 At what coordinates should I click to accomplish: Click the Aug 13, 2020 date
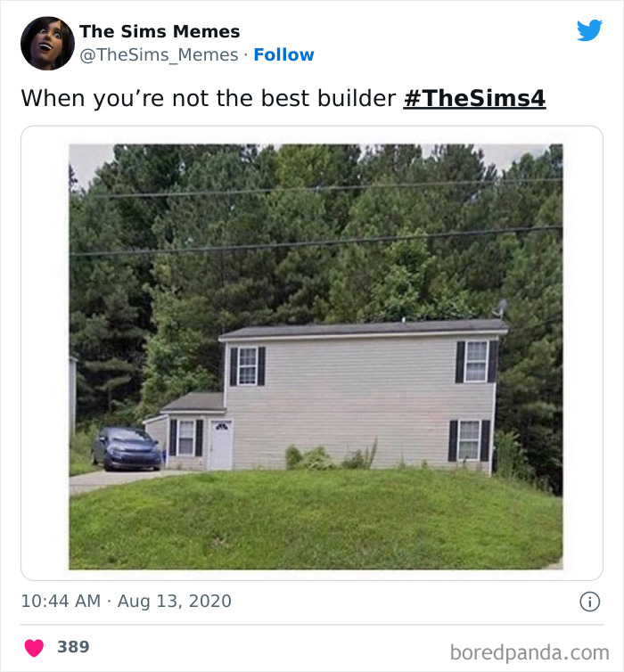click(x=175, y=601)
